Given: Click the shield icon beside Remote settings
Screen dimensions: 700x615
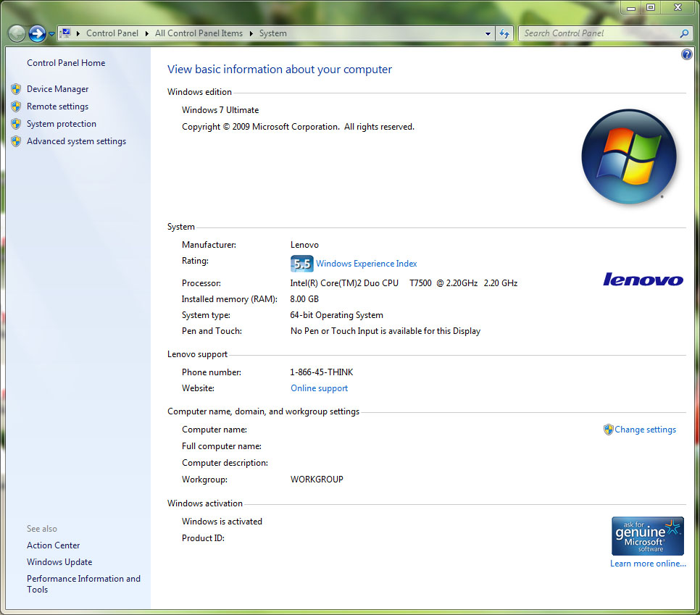Looking at the screenshot, I should pos(16,106).
